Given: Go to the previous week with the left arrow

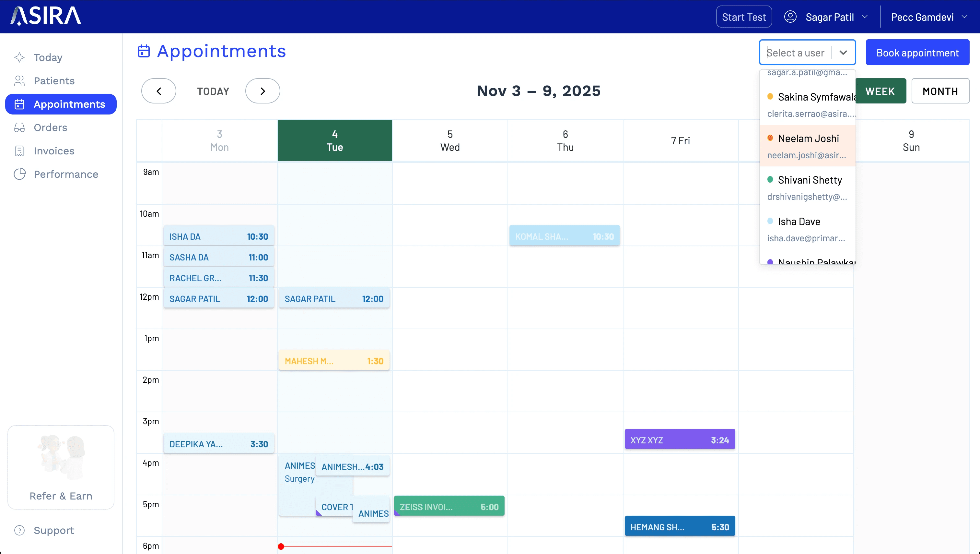Looking at the screenshot, I should [159, 91].
